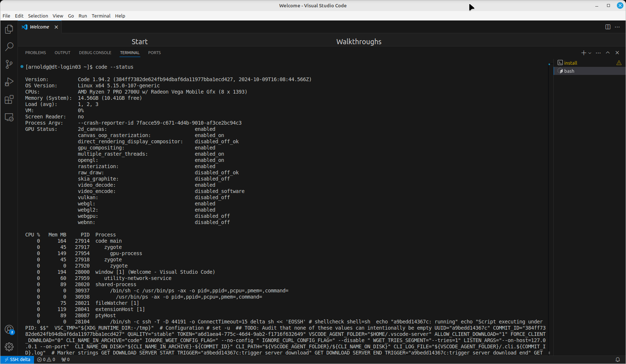The image size is (626, 364).
Task: Open the Terminal menu in menu bar
Action: click(x=101, y=16)
